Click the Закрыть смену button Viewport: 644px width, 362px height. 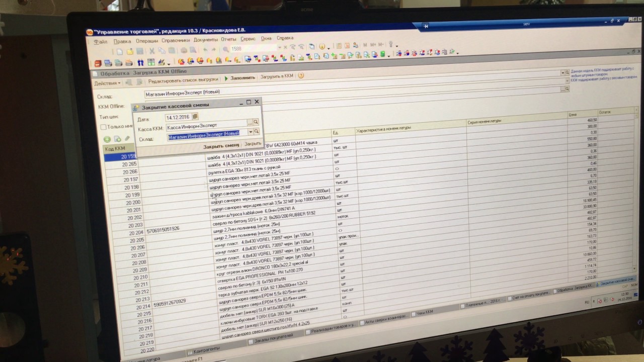tap(221, 146)
